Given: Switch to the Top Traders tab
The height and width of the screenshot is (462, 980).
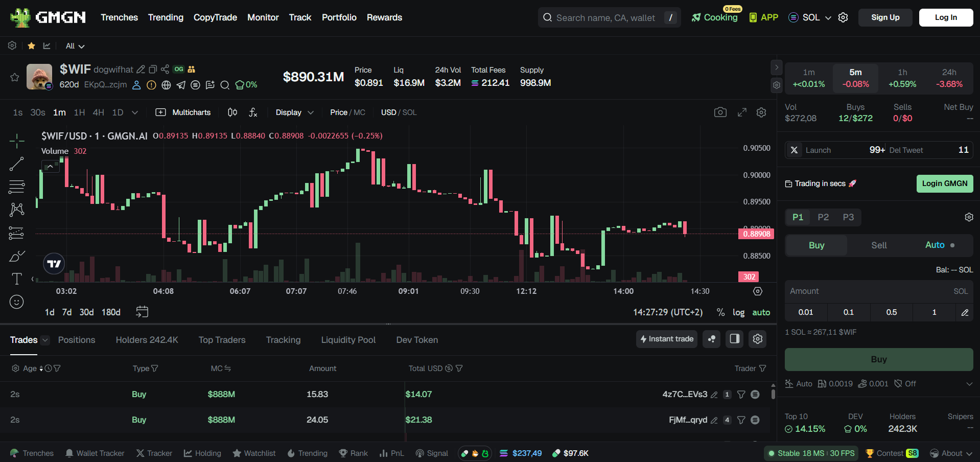Looking at the screenshot, I should click(222, 340).
